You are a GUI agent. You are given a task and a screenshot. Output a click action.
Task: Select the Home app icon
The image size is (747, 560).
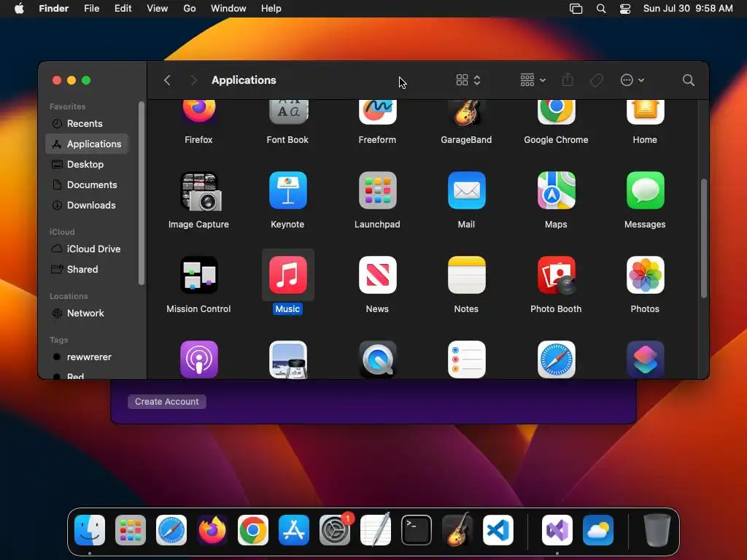(645, 112)
